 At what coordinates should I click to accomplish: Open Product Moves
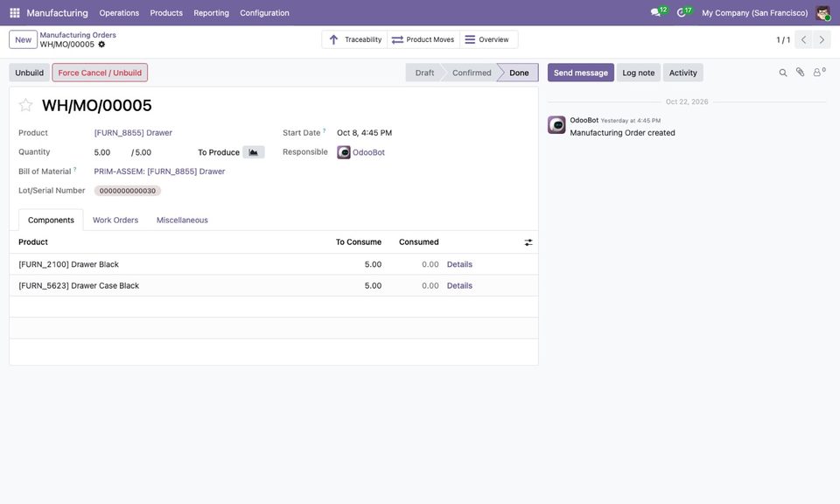pos(423,39)
